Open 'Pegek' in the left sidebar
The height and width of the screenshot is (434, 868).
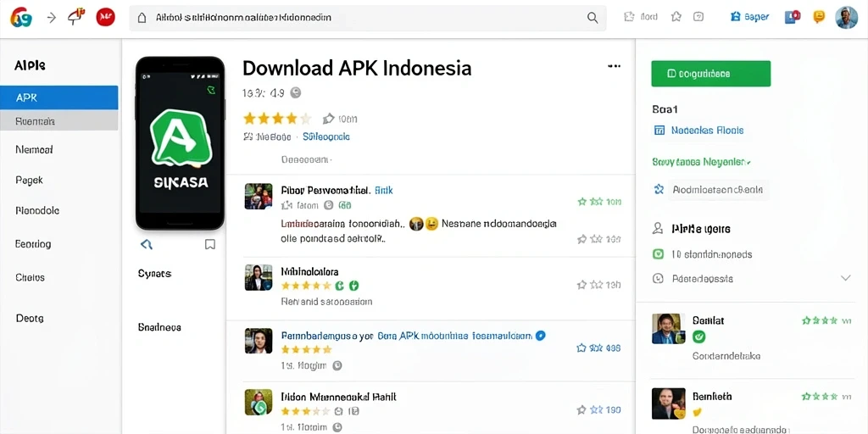30,180
